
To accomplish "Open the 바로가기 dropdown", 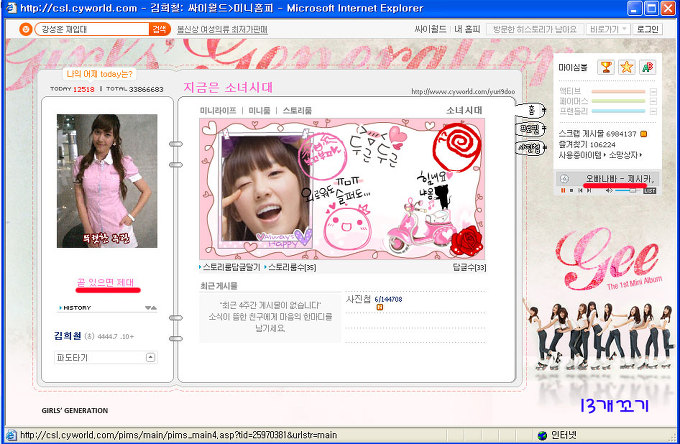I will [608, 29].
